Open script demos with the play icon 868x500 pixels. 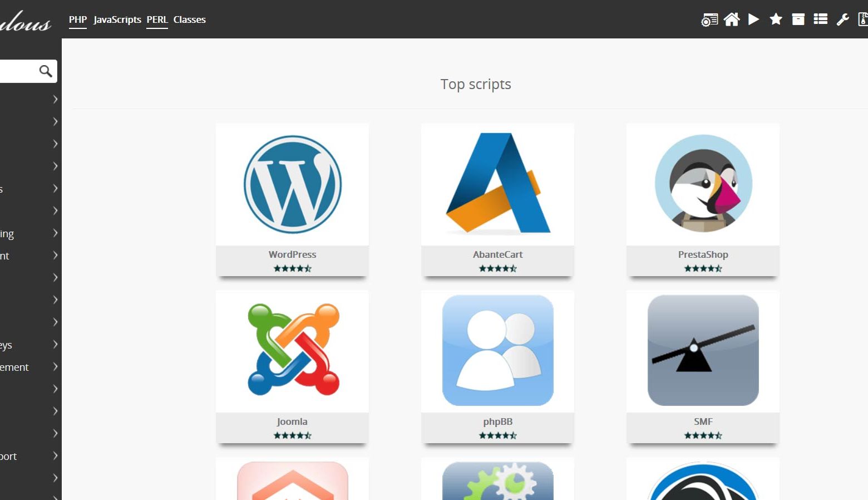point(754,19)
